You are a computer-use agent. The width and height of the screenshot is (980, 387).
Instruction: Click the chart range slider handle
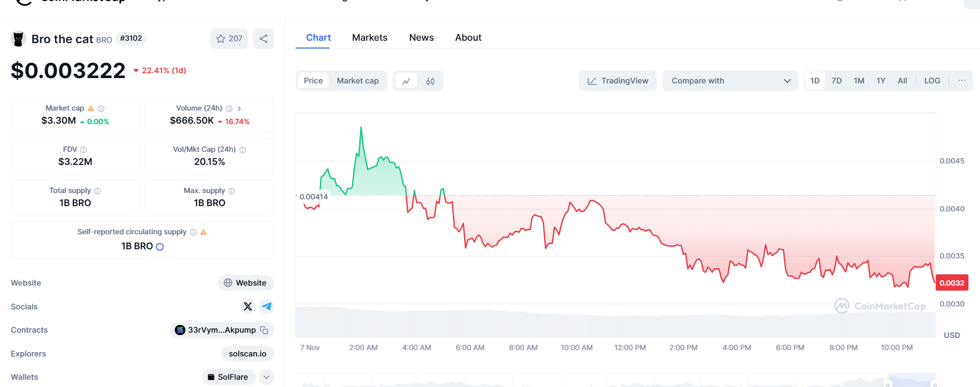887,384
